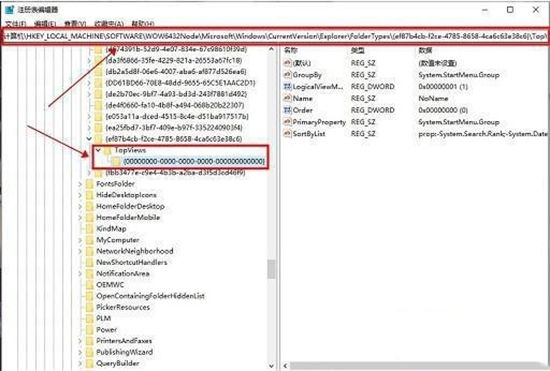Click the values pane scroll left arrow
This screenshot has width=550, height=371.
click(x=286, y=366)
